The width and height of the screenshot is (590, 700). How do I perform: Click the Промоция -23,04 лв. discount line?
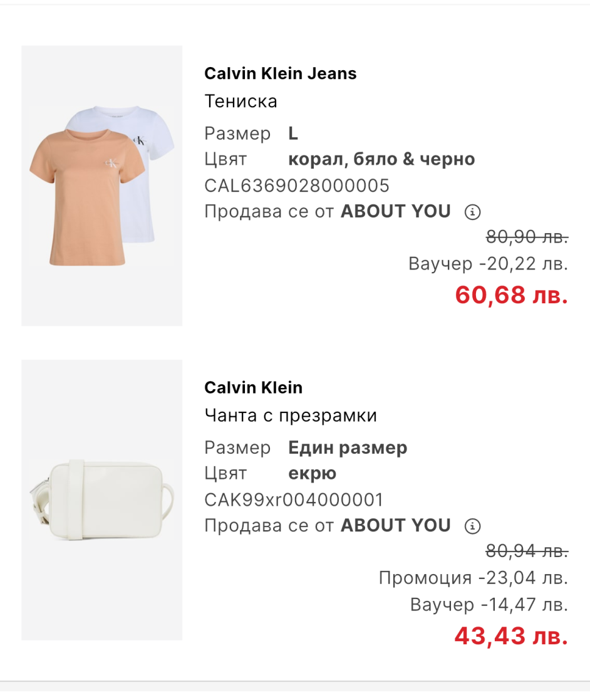[x=474, y=578]
